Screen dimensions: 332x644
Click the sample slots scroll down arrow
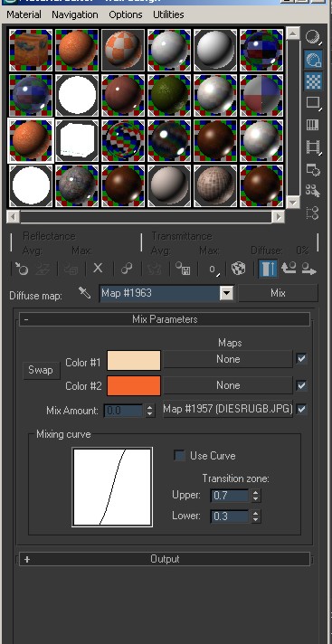tap(292, 202)
